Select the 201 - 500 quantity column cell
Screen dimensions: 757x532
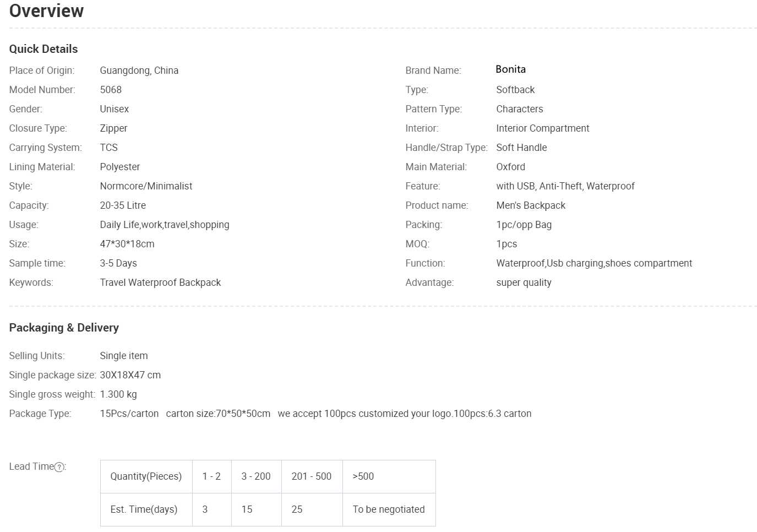[312, 476]
